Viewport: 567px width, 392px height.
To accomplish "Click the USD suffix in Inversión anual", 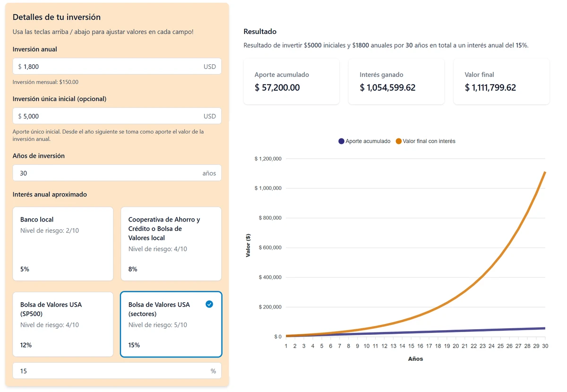I will pyautogui.click(x=210, y=67).
